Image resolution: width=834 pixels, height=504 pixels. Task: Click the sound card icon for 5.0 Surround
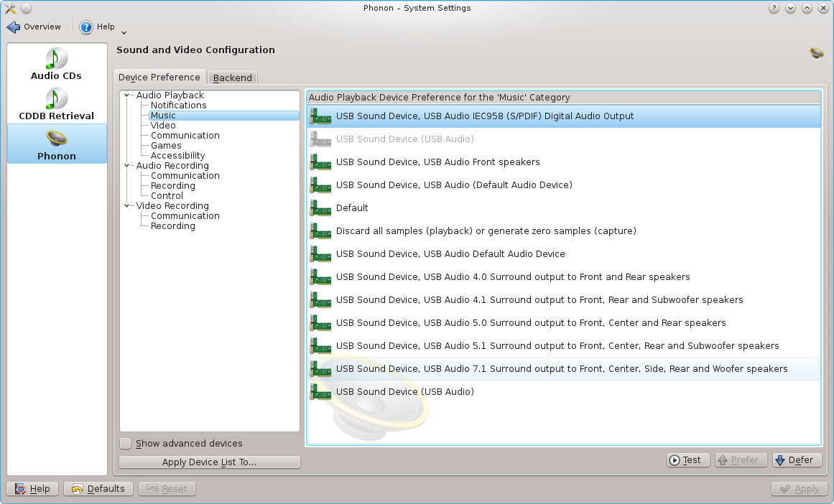pyautogui.click(x=320, y=322)
